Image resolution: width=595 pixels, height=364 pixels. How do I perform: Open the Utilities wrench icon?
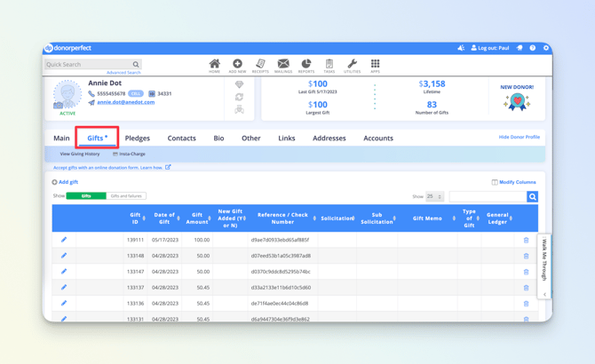click(x=353, y=64)
